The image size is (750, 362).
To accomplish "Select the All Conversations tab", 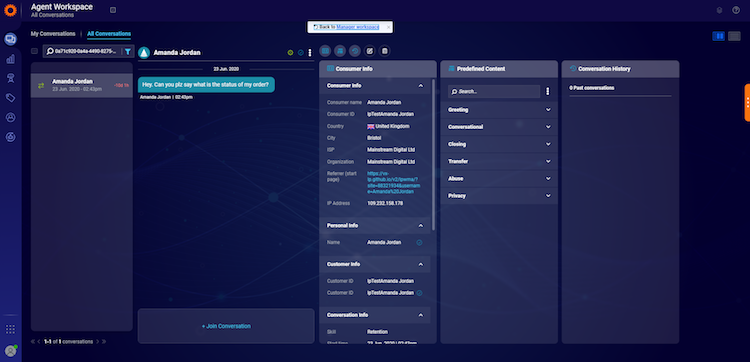I will [x=109, y=34].
